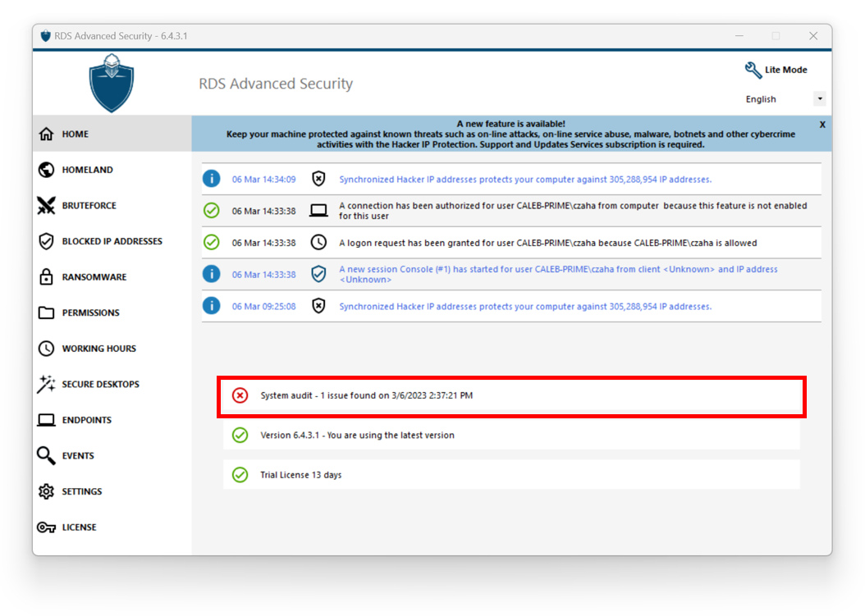
Task: Open Synchronized Hacker IP message at 14:34:09
Action: [525, 180]
